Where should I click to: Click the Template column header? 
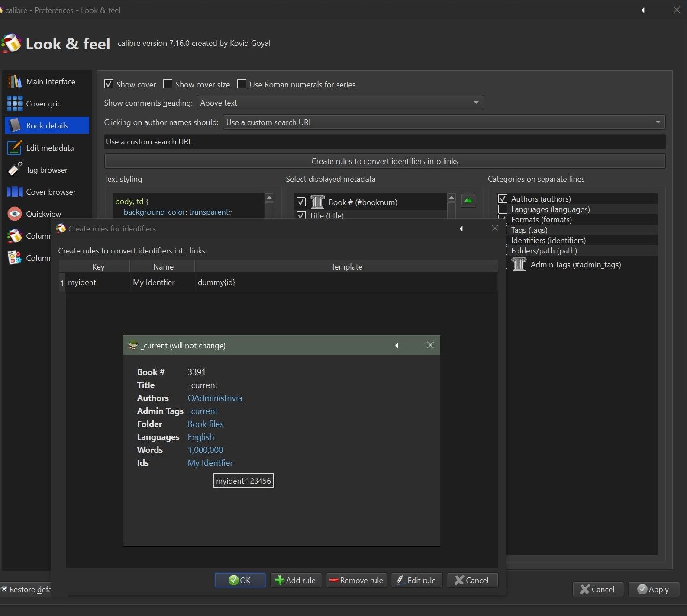pos(346,266)
